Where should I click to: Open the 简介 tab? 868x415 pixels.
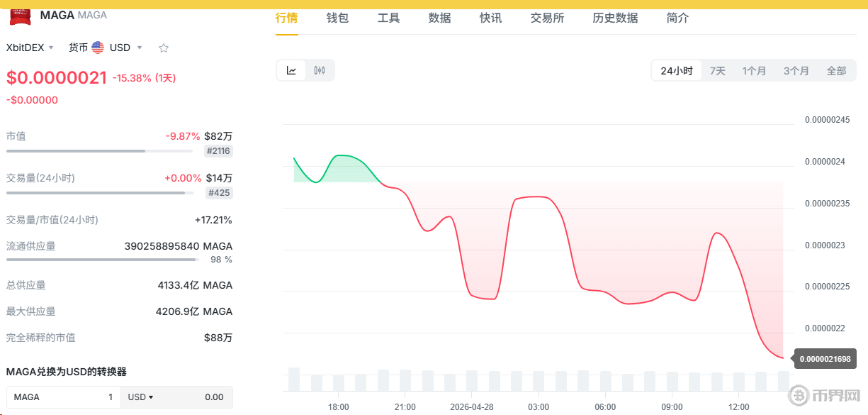click(677, 18)
